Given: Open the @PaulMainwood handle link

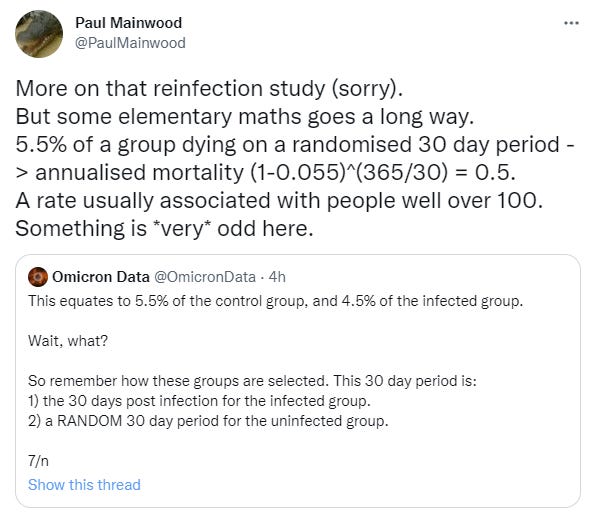Looking at the screenshot, I should click(130, 43).
